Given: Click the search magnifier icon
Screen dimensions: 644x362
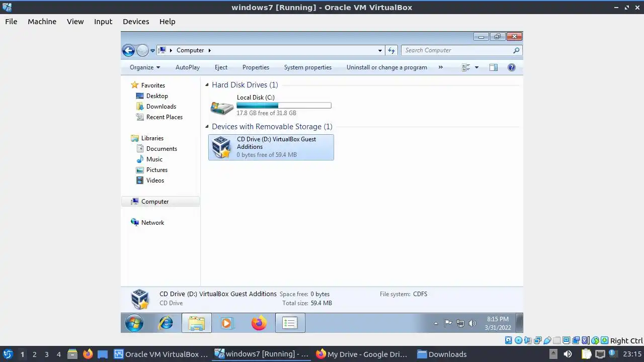Looking at the screenshot, I should pos(516,50).
